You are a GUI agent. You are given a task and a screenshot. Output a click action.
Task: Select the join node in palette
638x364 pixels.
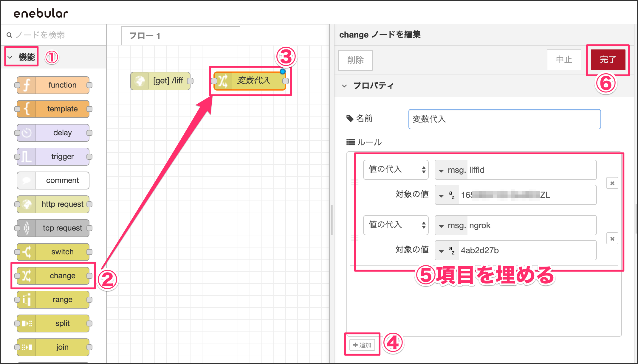click(53, 347)
